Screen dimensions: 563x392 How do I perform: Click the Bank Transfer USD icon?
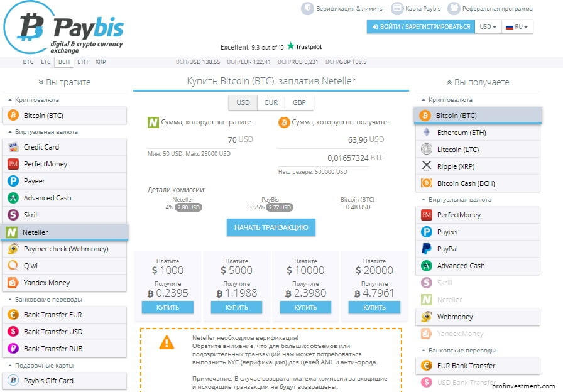[x=13, y=331]
